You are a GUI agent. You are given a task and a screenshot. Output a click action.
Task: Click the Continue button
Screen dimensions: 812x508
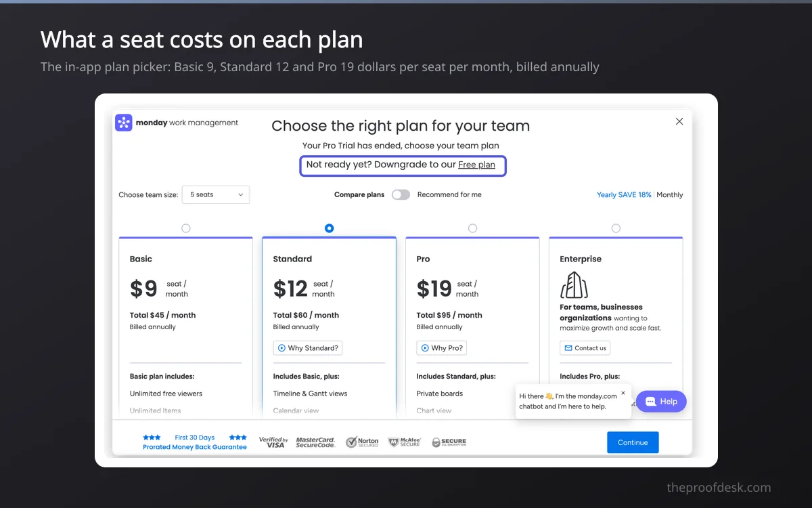pyautogui.click(x=633, y=442)
